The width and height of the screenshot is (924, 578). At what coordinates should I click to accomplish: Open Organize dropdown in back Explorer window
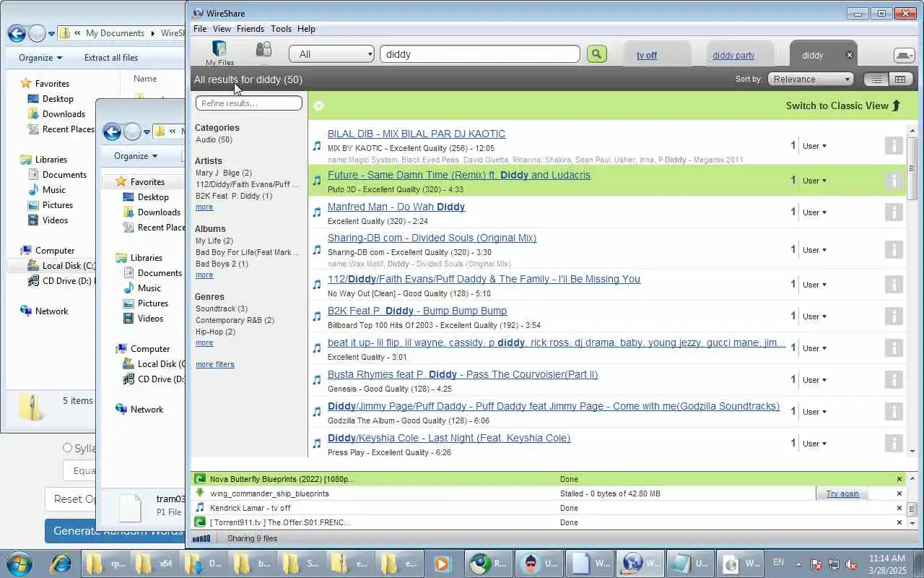coord(40,58)
